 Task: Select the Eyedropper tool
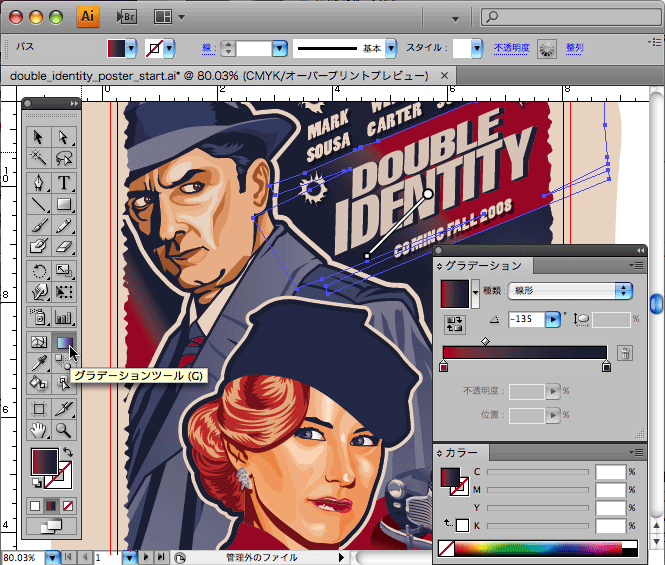click(x=39, y=363)
